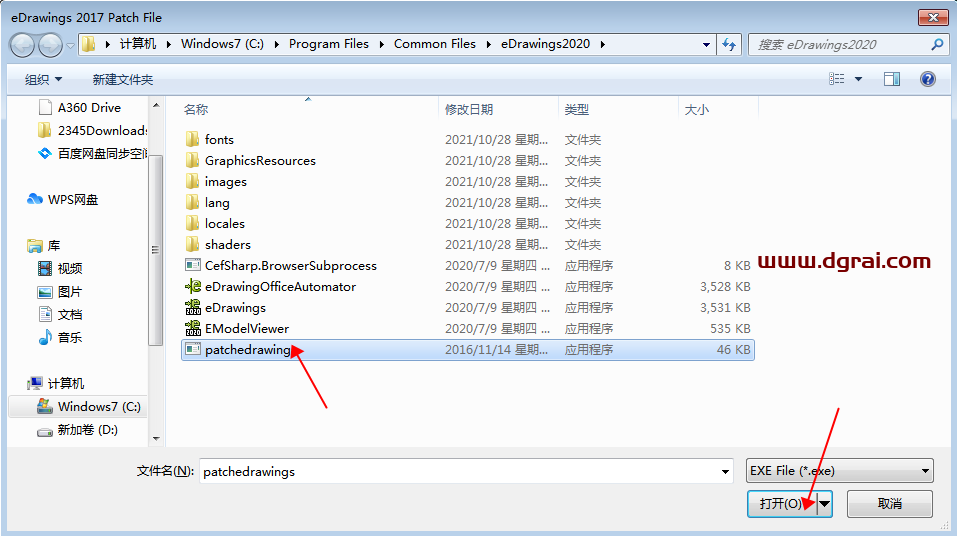The height and width of the screenshot is (536, 957).
Task: Select Windows7 (C:) drive in sidebar
Action: pyautogui.click(x=88, y=407)
